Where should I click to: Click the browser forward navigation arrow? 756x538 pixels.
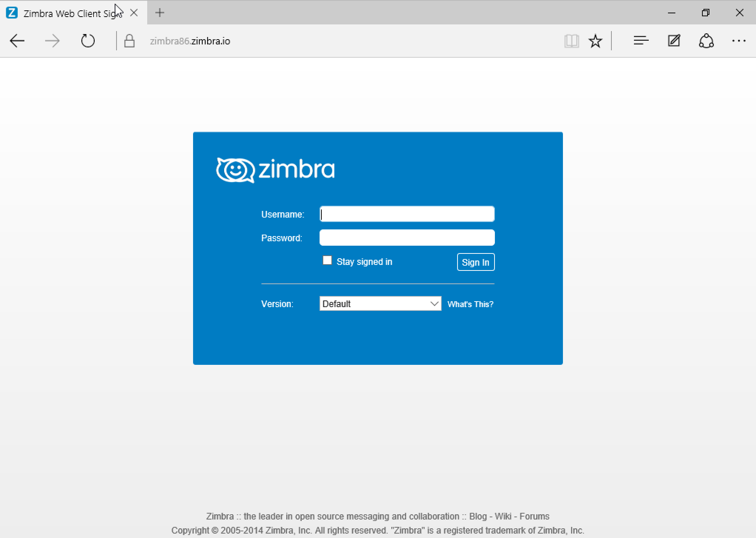pyautogui.click(x=52, y=41)
